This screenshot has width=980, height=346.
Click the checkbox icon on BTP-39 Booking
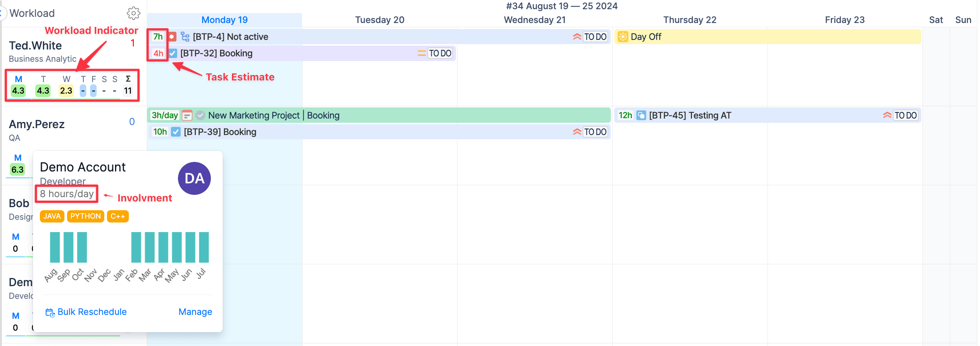click(x=176, y=132)
